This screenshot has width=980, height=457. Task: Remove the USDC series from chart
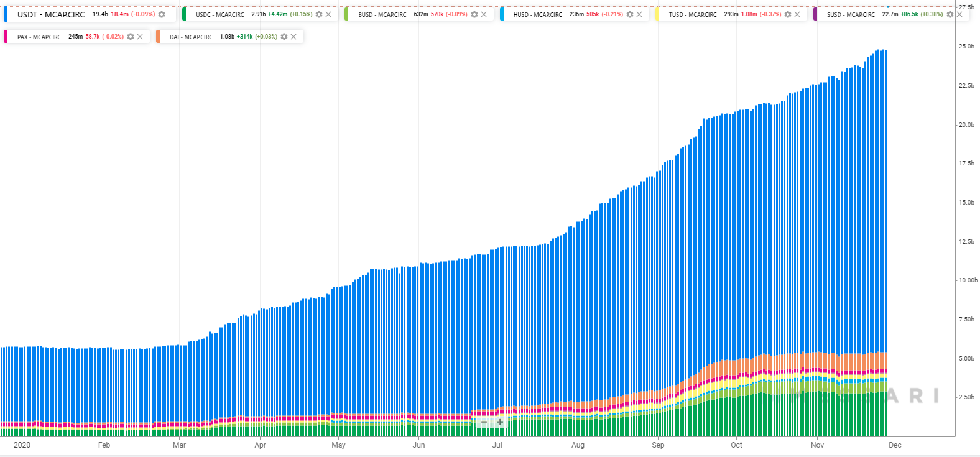point(328,14)
